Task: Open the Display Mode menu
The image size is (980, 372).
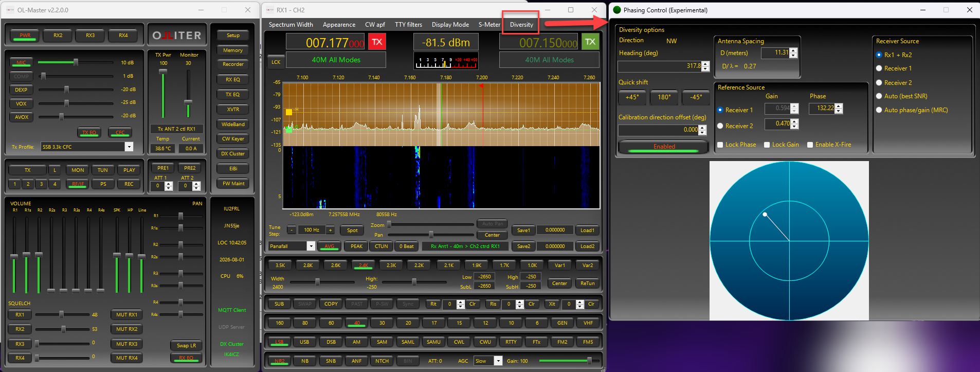Action: click(x=450, y=25)
